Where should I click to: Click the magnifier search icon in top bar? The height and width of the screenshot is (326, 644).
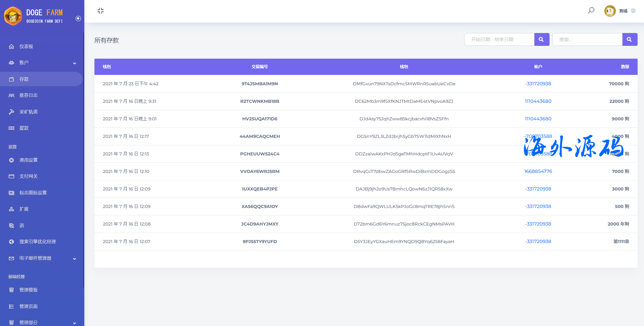[x=591, y=10]
